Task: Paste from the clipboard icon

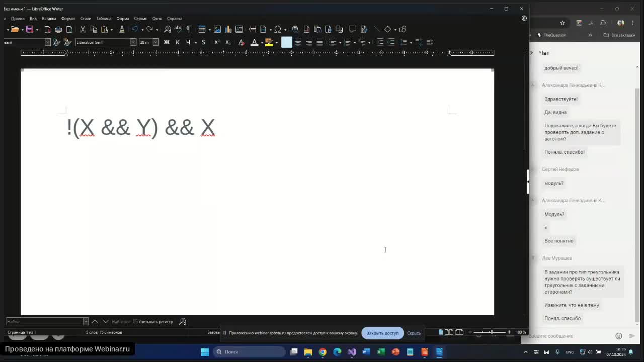Action: coord(104,29)
